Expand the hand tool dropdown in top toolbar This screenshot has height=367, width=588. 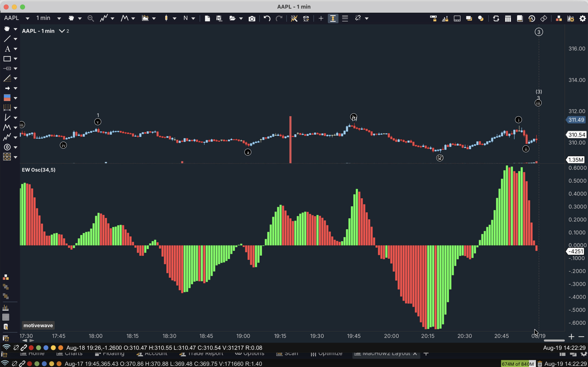point(80,19)
